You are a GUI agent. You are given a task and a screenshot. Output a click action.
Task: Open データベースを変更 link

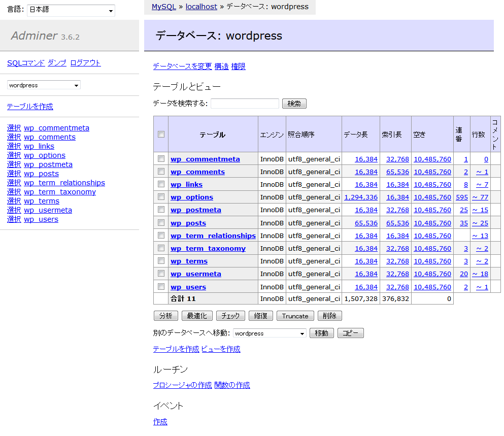pos(183,66)
